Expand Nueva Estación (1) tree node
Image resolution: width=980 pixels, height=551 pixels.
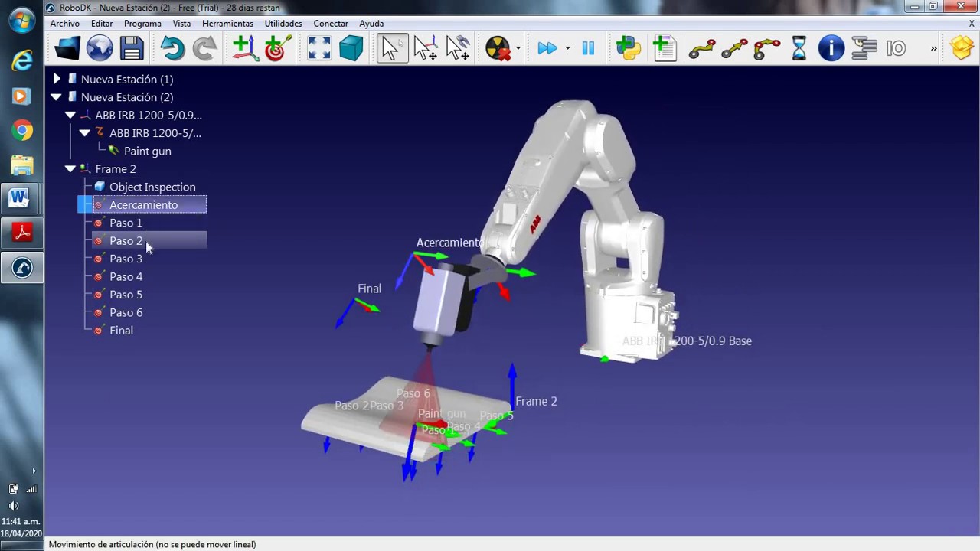click(x=56, y=79)
